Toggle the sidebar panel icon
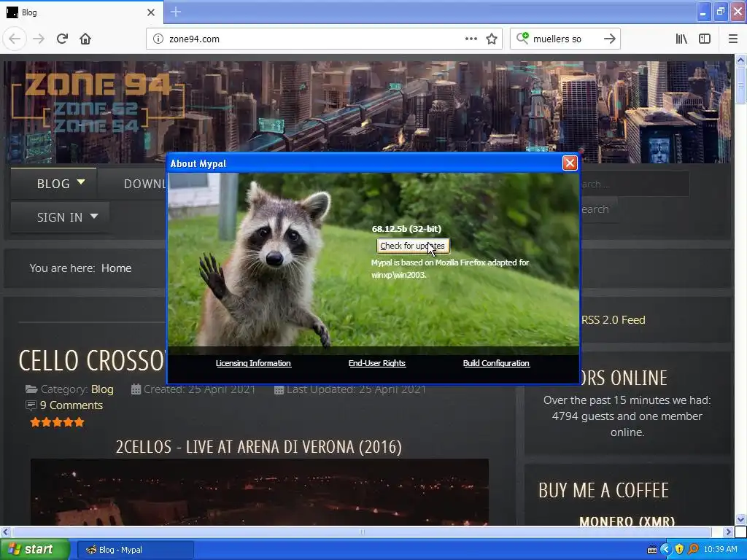This screenshot has height=560, width=747. click(705, 39)
